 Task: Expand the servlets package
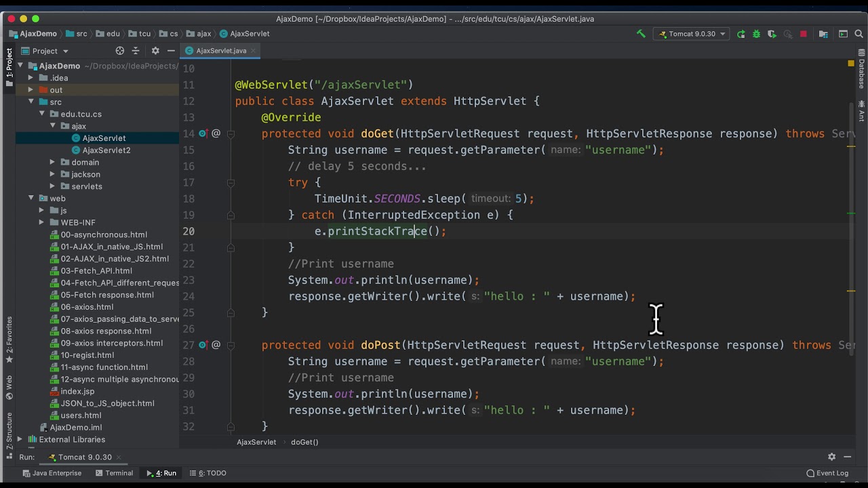[52, 186]
